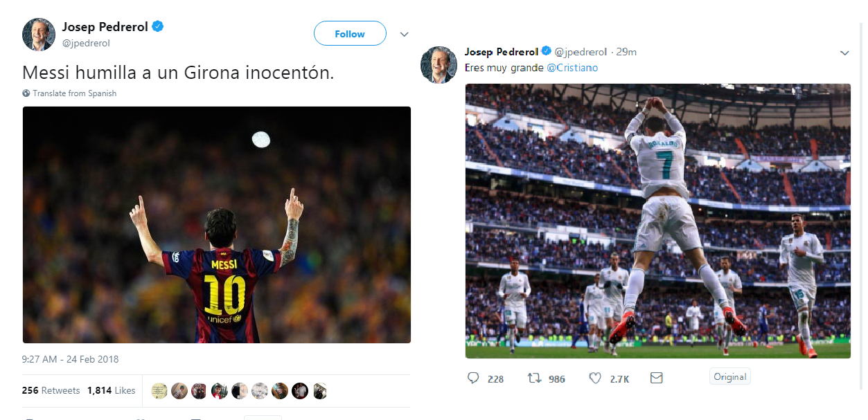The image size is (868, 420).
Task: Click the globe icon beside Translate from Spanish
Action: (x=26, y=93)
